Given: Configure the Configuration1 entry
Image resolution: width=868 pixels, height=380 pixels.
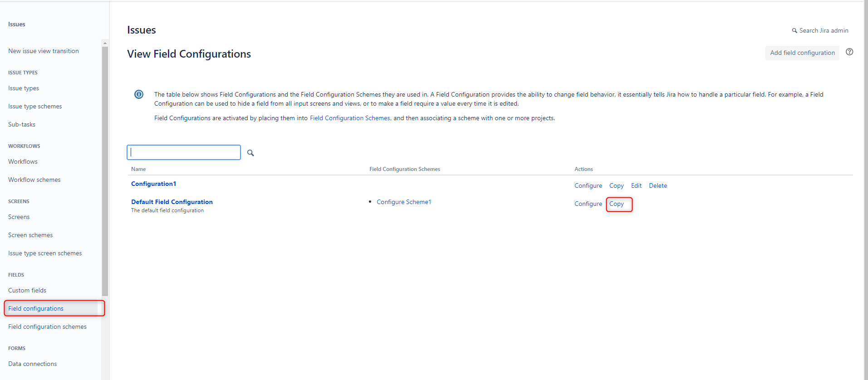Looking at the screenshot, I should pyautogui.click(x=588, y=185).
